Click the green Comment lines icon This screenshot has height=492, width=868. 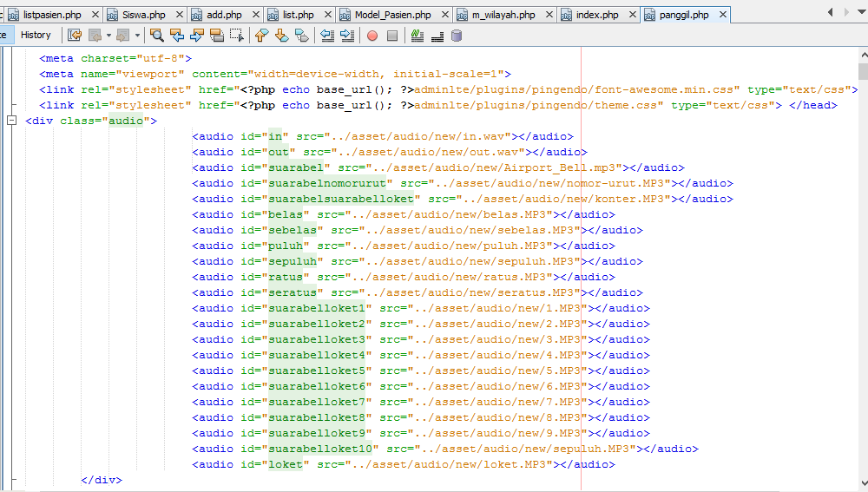pos(418,36)
